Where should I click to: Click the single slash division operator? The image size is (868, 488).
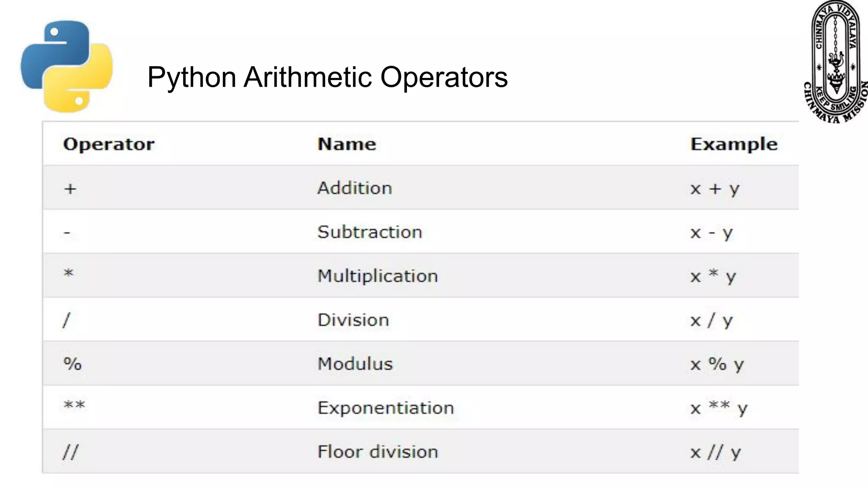tap(67, 320)
